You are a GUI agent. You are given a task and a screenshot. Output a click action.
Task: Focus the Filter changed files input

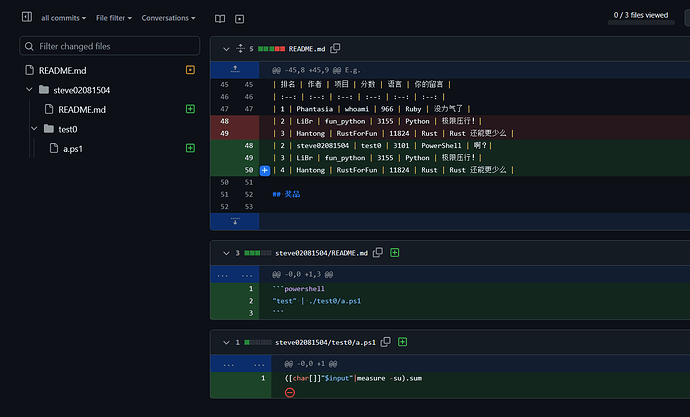pyautogui.click(x=110, y=46)
